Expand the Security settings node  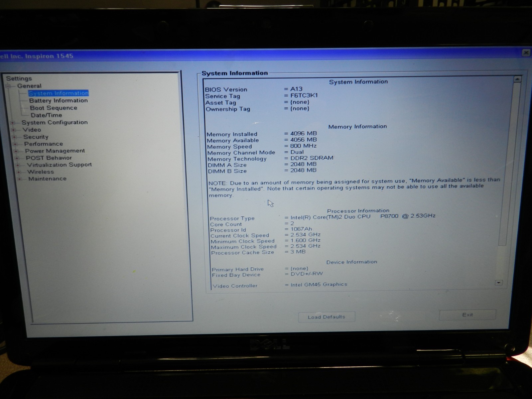tap(14, 137)
